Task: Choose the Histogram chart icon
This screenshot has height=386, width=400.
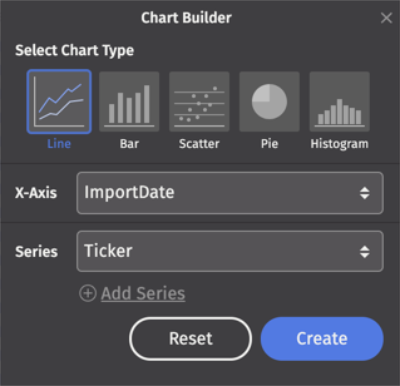Action: (339, 102)
